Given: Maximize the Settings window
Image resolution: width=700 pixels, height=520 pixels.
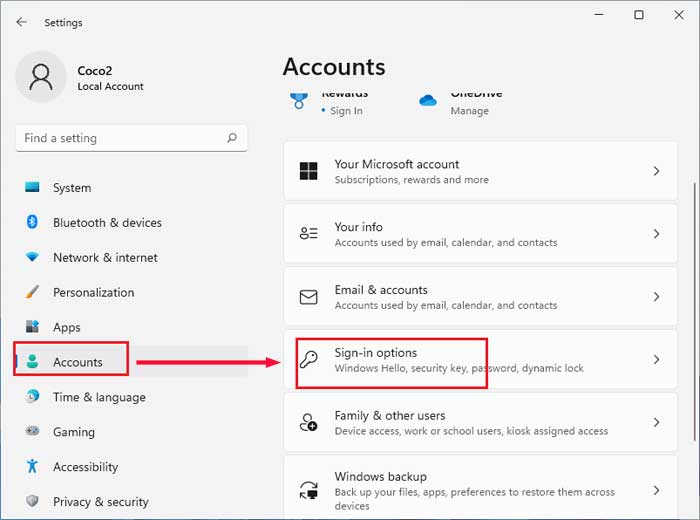Looking at the screenshot, I should coord(639,15).
